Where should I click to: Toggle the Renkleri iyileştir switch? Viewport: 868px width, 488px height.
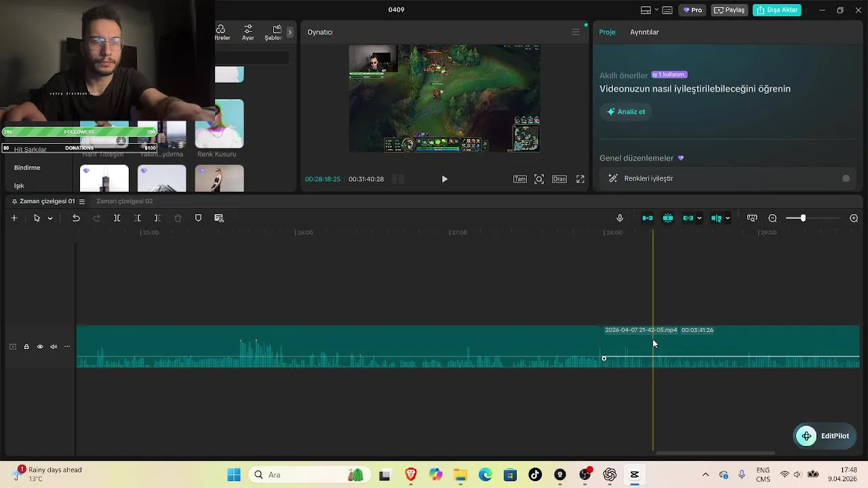point(846,178)
